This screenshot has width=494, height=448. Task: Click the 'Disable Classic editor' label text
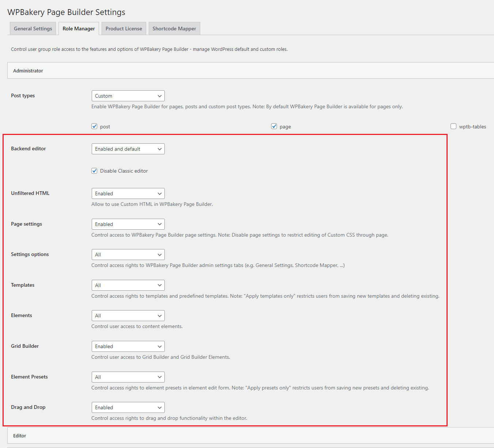coord(124,171)
